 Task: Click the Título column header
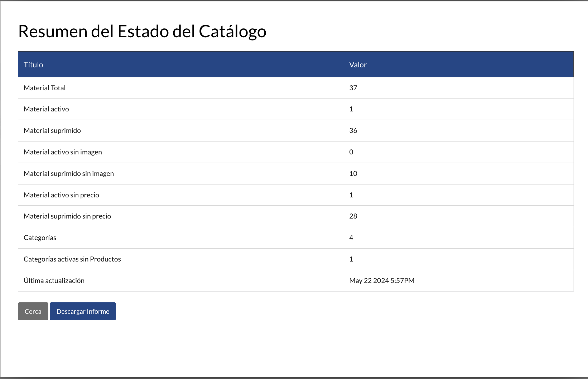[33, 64]
